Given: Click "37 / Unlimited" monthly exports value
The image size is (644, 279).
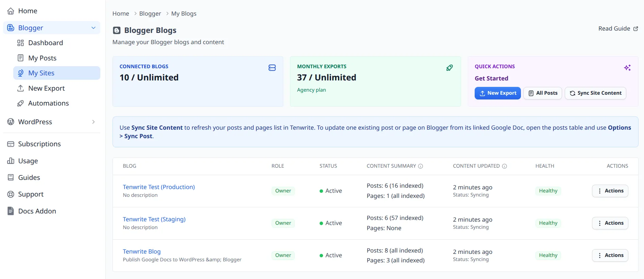Looking at the screenshot, I should pos(327,77).
